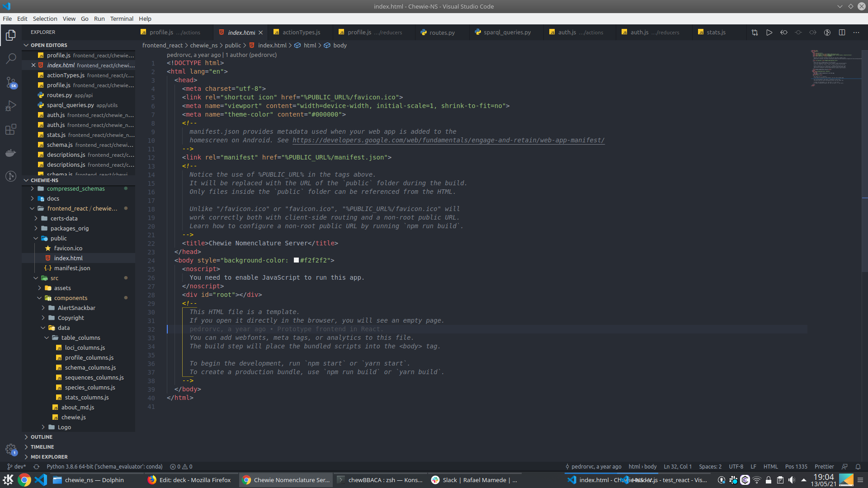The image size is (868, 488).
Task: Expand the OUTLINE section
Action: click(42, 437)
